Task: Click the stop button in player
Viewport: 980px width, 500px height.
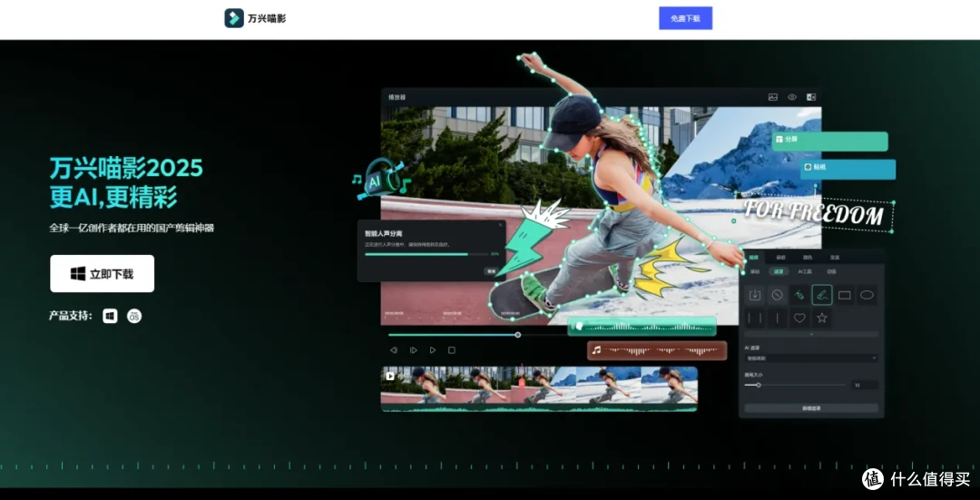Action: (x=452, y=350)
